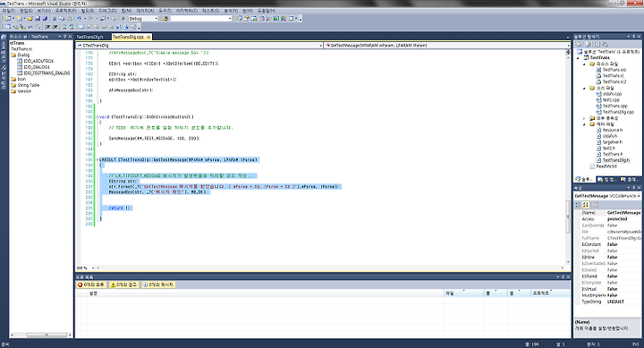Open the GetTestMessage member function dropdown
The height and width of the screenshot is (348, 644).
pos(568,46)
